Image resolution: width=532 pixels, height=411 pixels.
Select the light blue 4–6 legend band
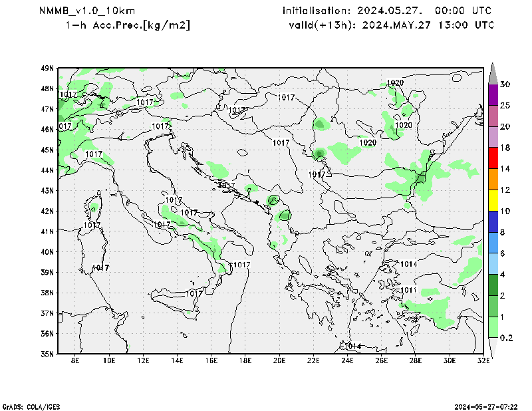[493, 264]
